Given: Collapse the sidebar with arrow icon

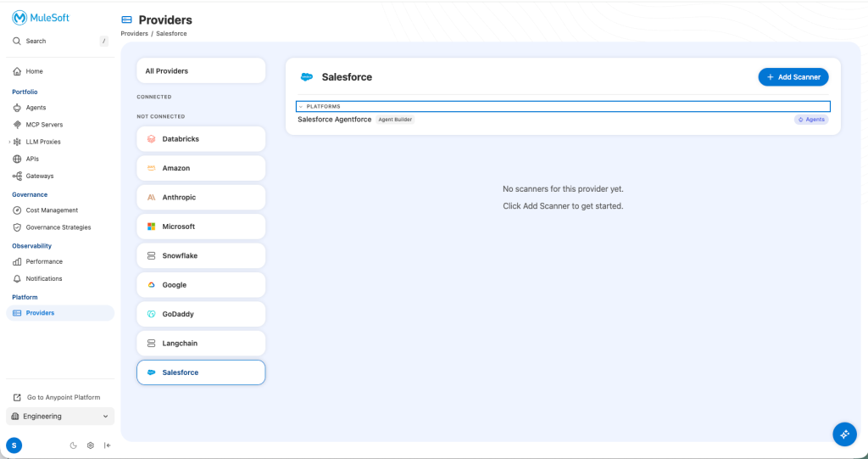Looking at the screenshot, I should (108, 445).
